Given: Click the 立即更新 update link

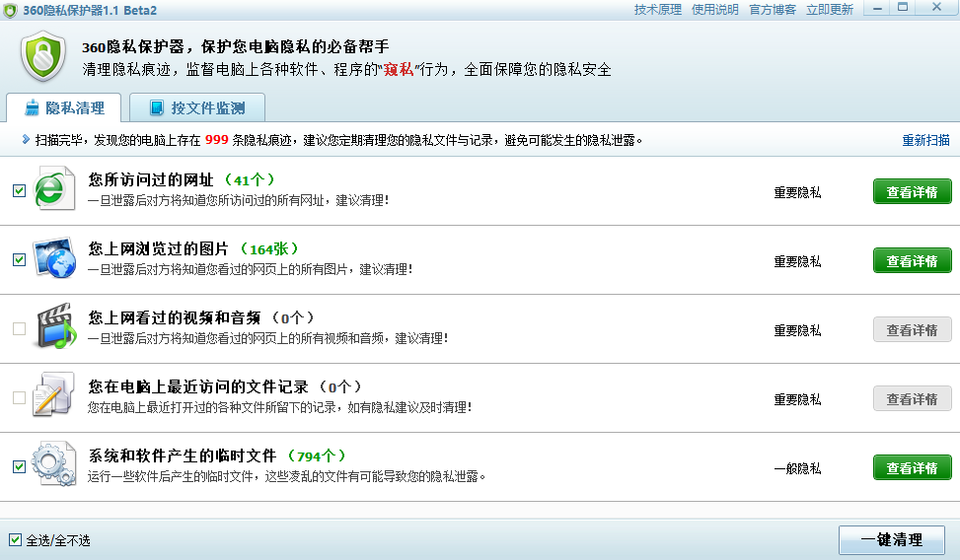Looking at the screenshot, I should point(830,10).
